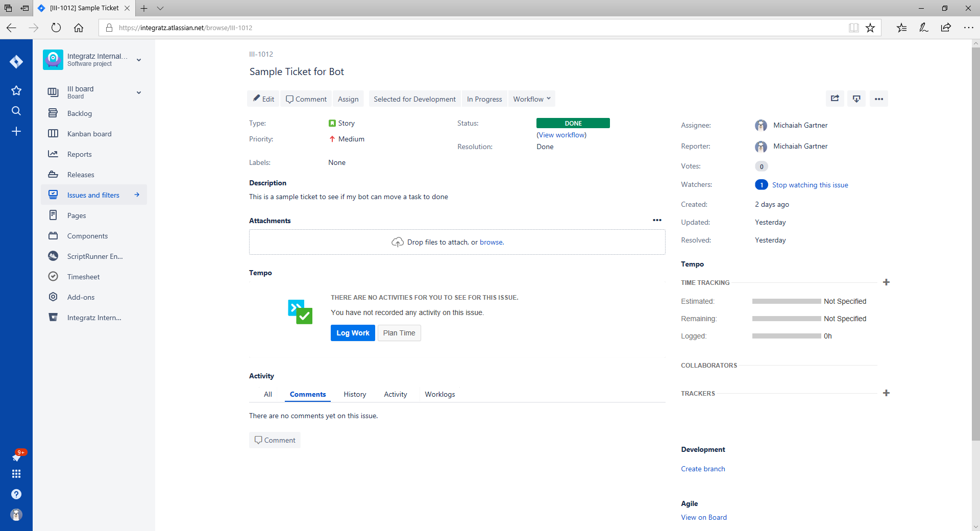The image size is (980, 531).
Task: Open the Create branch link
Action: [x=703, y=469]
